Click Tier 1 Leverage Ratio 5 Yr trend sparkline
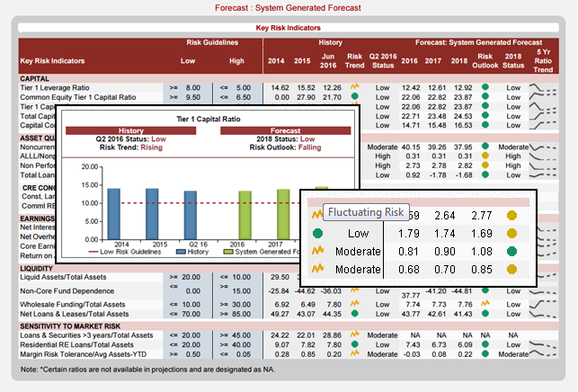The image size is (578, 392). [x=543, y=88]
